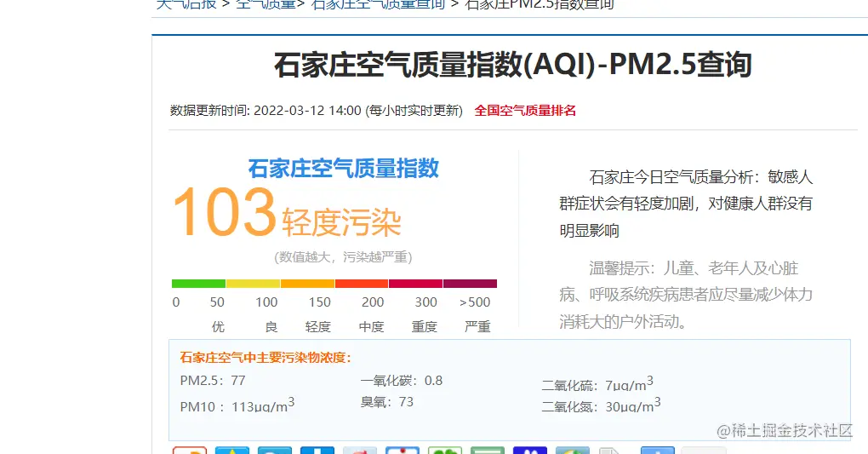
Task: Click the update time 2022-03-12 14:00
Action: click(x=307, y=111)
